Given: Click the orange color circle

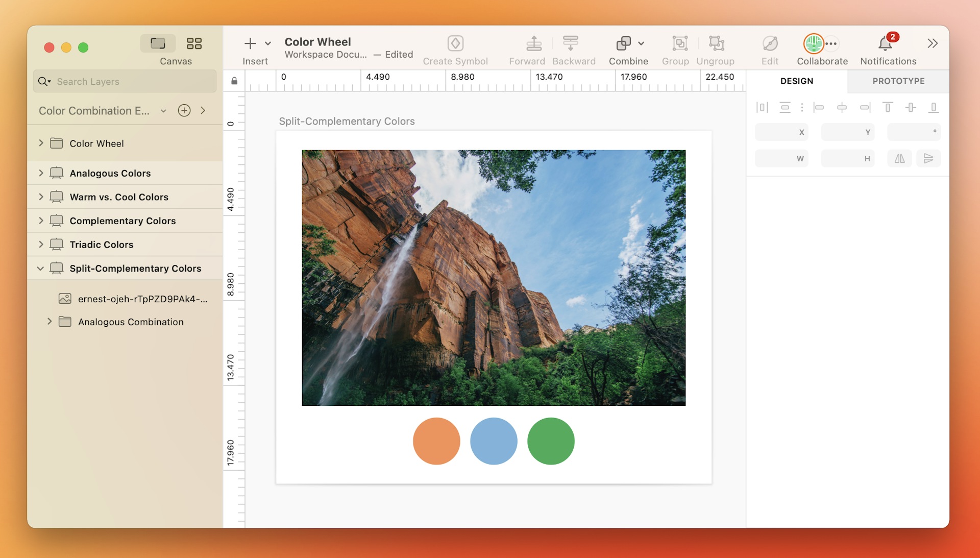Looking at the screenshot, I should pyautogui.click(x=436, y=441).
